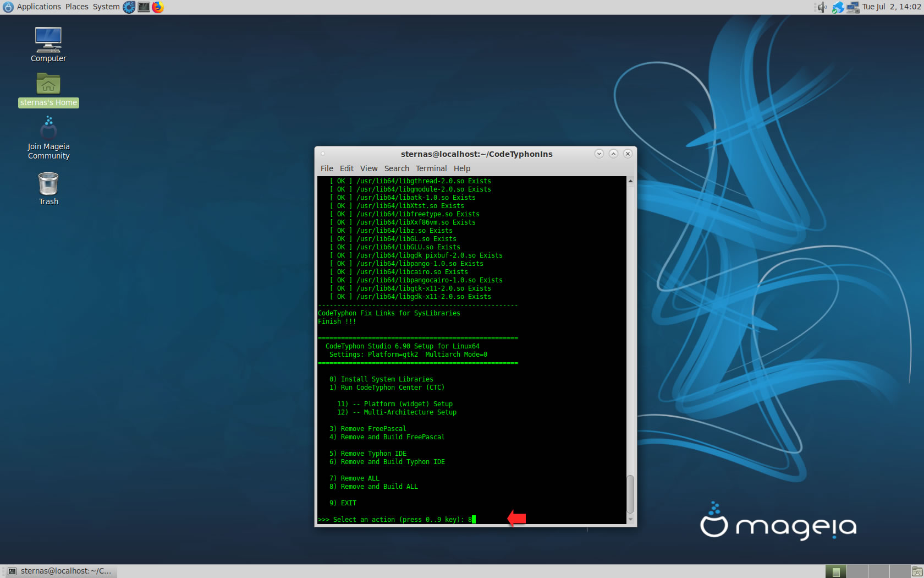Click 'CodeTyphon Fix Links for SysLibraries' text
924x578 pixels.
click(x=389, y=313)
